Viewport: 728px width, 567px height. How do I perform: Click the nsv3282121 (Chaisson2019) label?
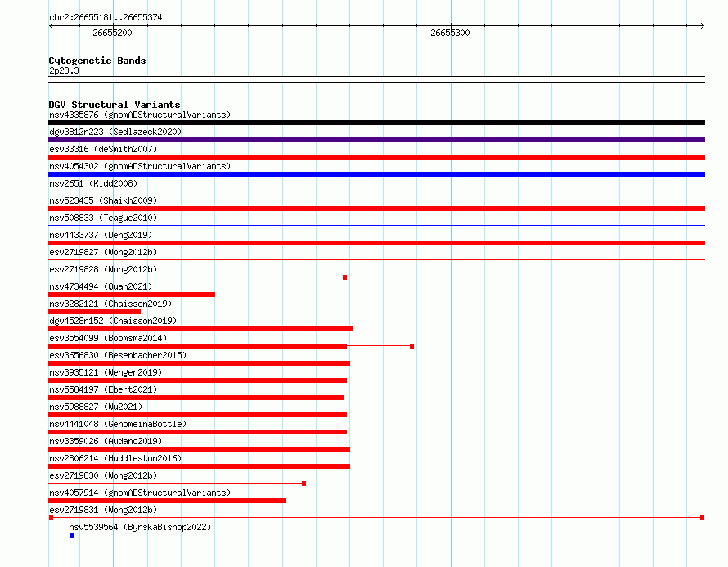pyautogui.click(x=110, y=304)
